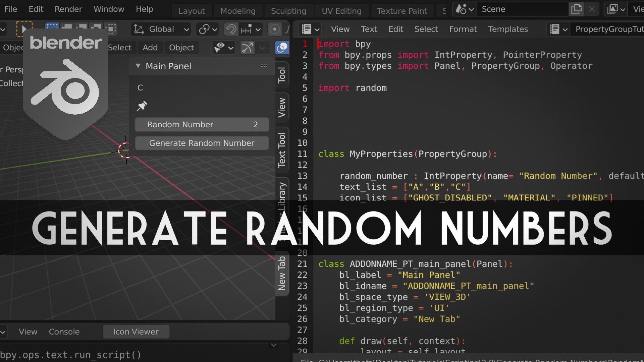Click the editor type icon in the Python console header
This screenshot has width=644, height=362.
pyautogui.click(x=3, y=332)
